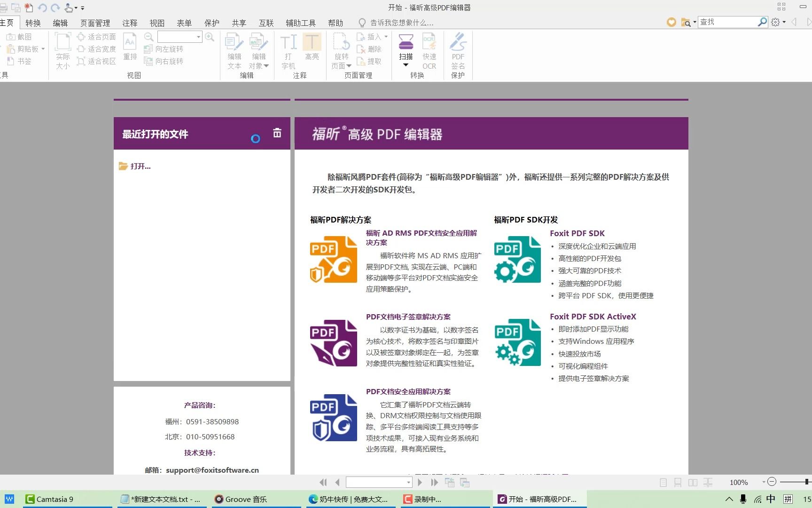Image resolution: width=812 pixels, height=508 pixels.
Task: Open PDF文档安全应用解决方案 link
Action: pos(408,391)
